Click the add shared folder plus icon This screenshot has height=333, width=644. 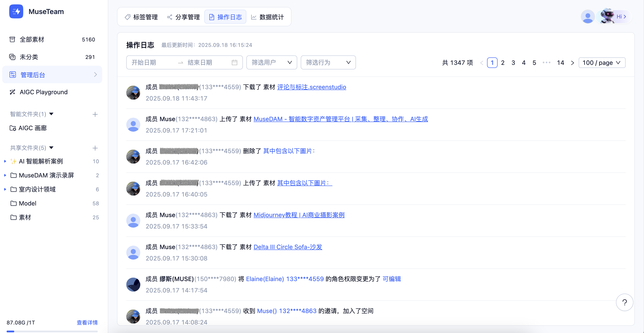point(95,148)
